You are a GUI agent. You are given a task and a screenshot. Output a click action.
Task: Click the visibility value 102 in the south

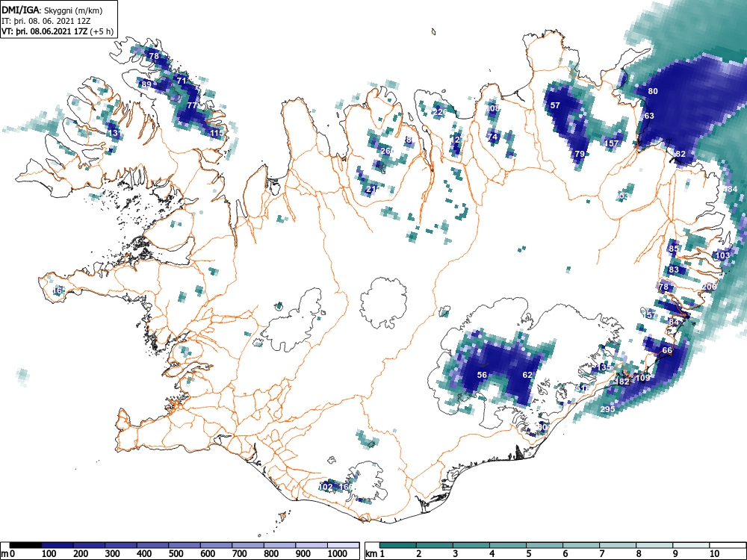(x=326, y=487)
